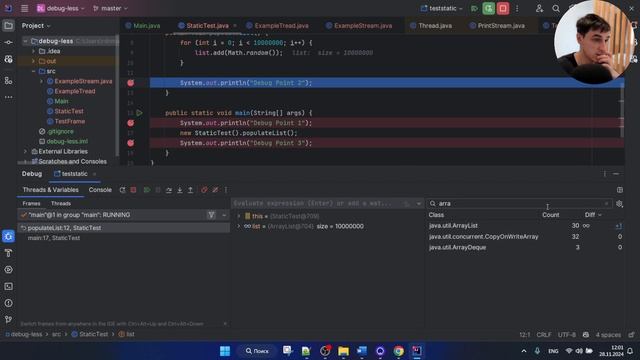
Task: Switch to the ExampleStream.java tab
Action: click(359, 26)
